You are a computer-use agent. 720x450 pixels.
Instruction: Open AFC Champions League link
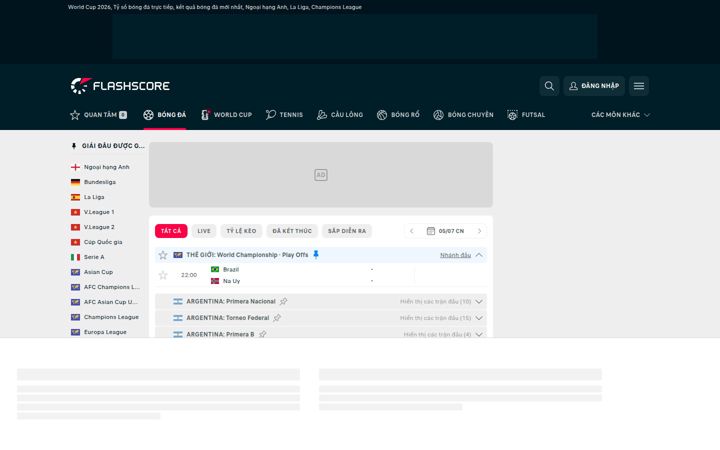pos(112,287)
